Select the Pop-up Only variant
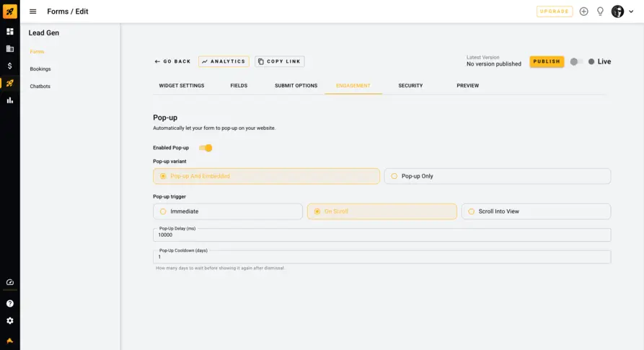Image resolution: width=644 pixels, height=350 pixels. [498, 176]
